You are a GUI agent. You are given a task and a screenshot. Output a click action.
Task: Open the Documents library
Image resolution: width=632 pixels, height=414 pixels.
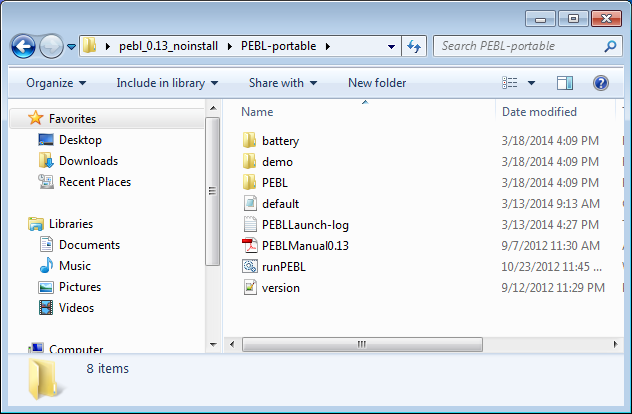click(89, 245)
